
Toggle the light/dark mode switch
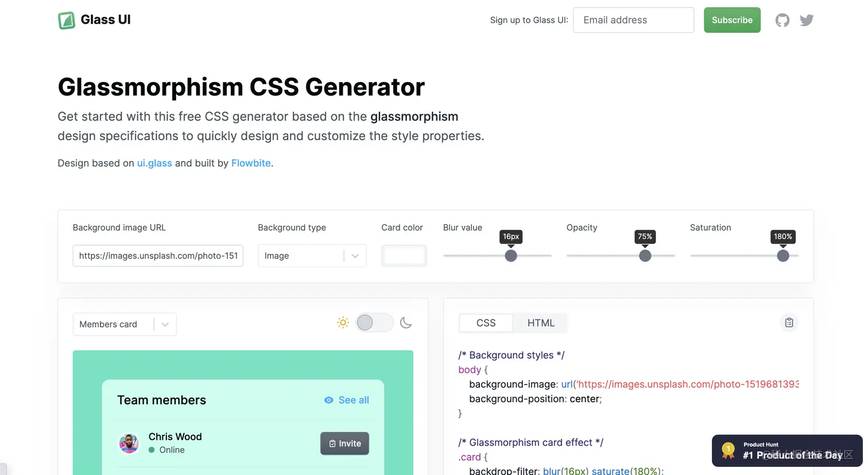click(x=374, y=323)
